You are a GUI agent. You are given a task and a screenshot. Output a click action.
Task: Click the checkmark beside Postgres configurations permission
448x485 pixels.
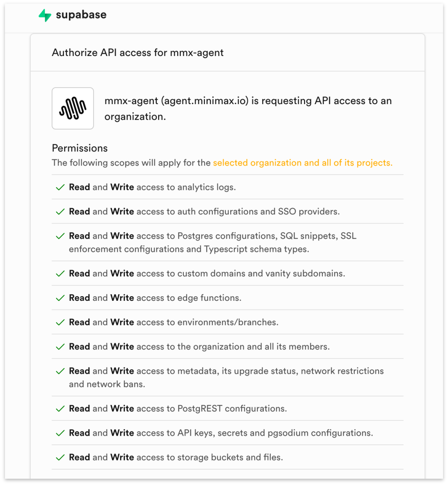click(x=60, y=236)
